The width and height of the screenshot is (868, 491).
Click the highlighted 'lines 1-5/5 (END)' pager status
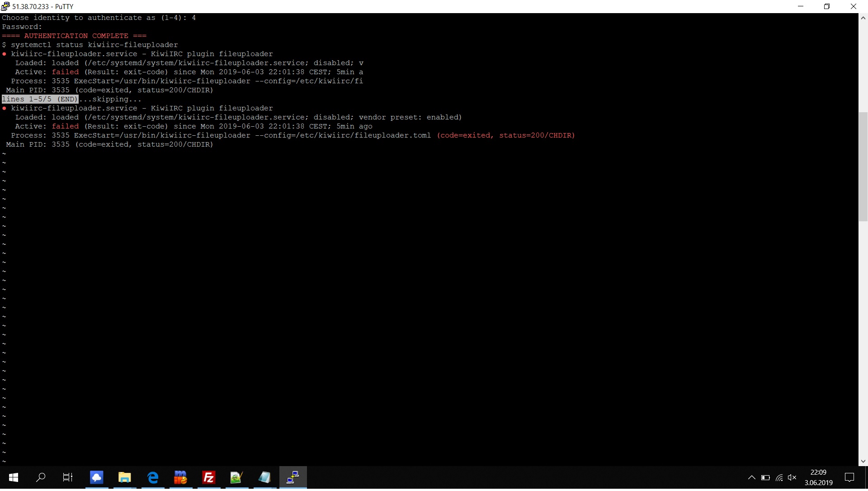[x=40, y=99]
